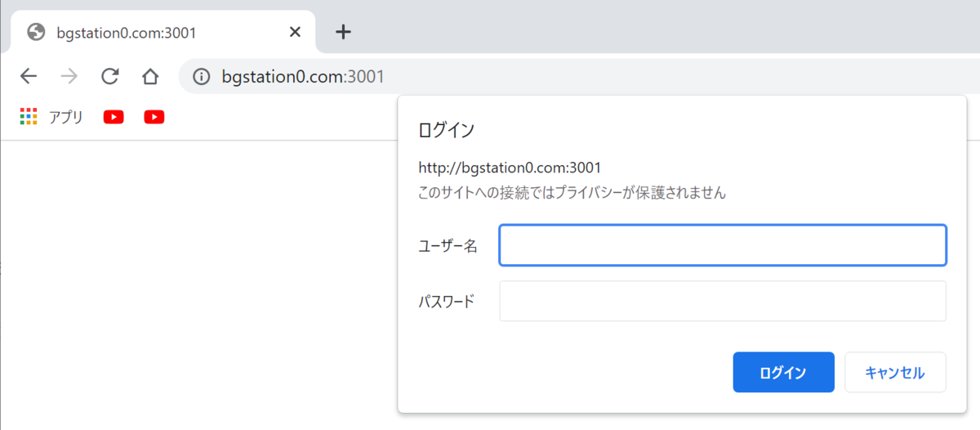Click the privacy warning message このサイトへの接続では…
Screen dimensions: 980x430
point(572,194)
